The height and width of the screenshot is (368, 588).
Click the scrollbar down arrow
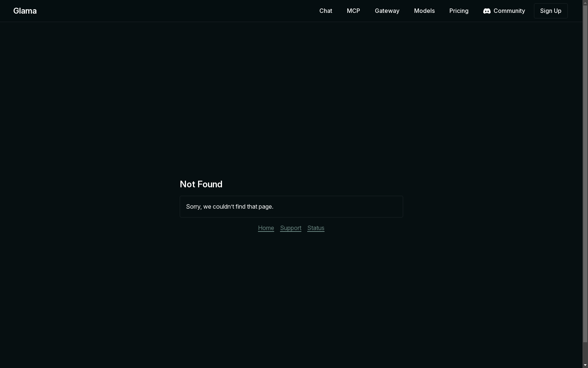tap(585, 365)
